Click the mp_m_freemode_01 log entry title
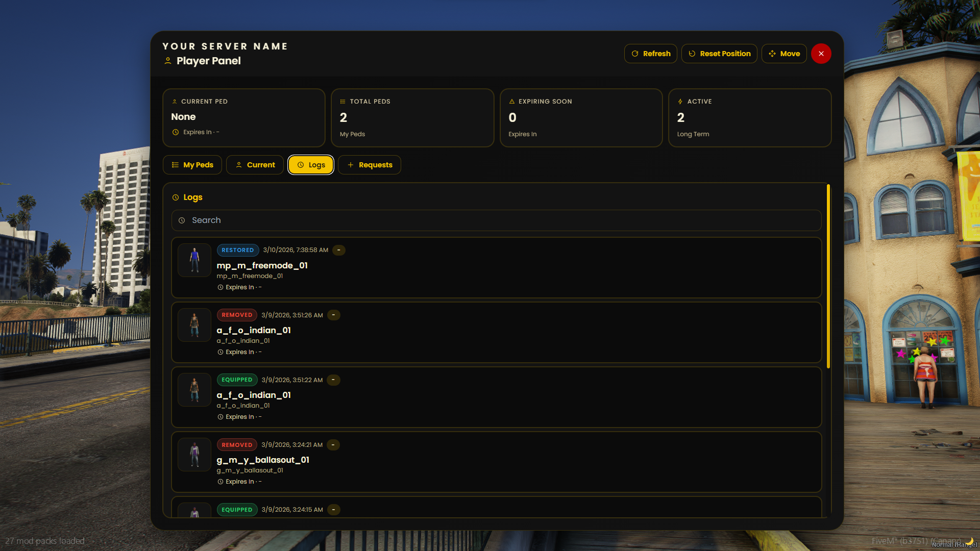 click(x=262, y=265)
